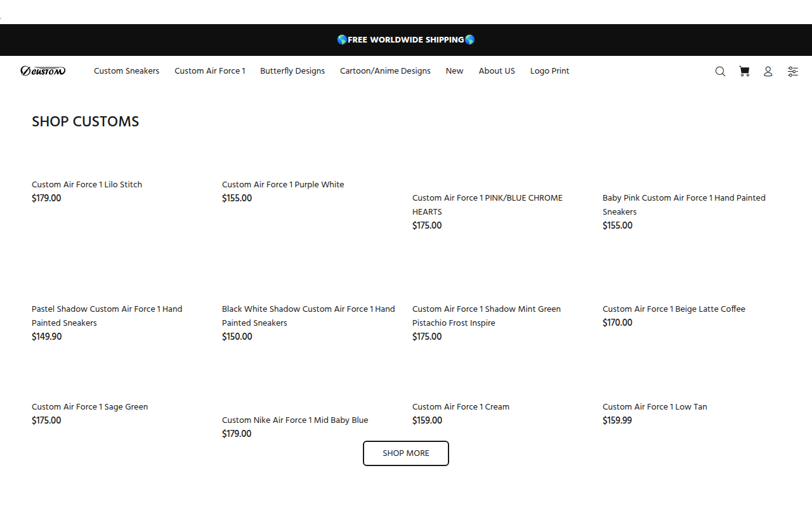Open About US page

click(497, 71)
